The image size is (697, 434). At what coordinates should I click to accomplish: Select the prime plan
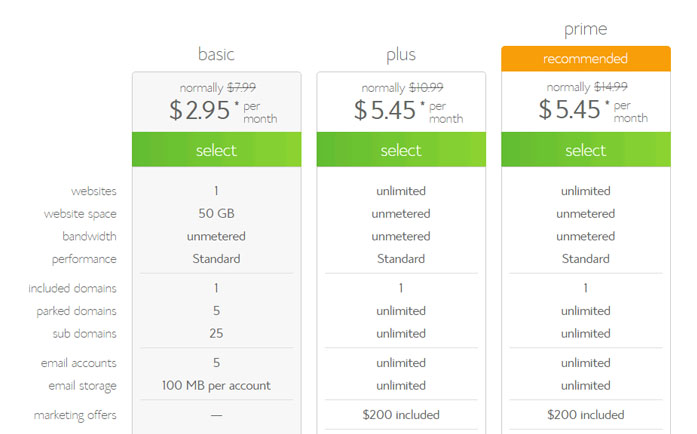click(586, 149)
